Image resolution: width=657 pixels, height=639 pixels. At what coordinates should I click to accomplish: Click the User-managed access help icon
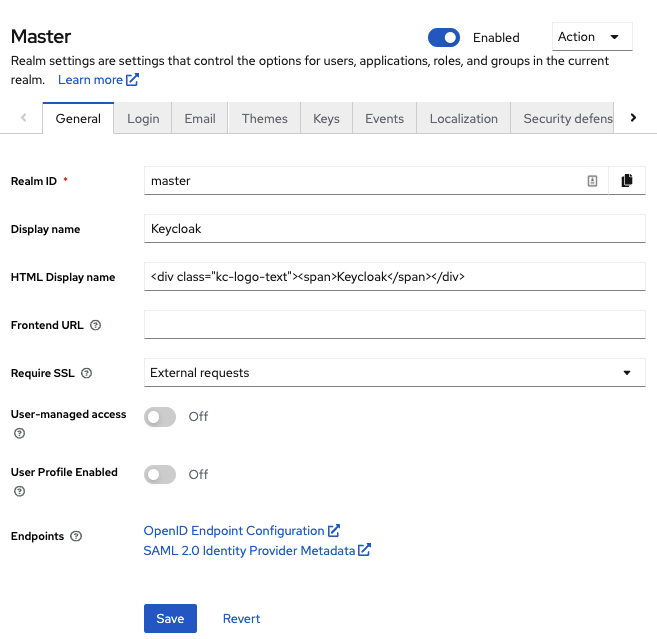click(19, 434)
